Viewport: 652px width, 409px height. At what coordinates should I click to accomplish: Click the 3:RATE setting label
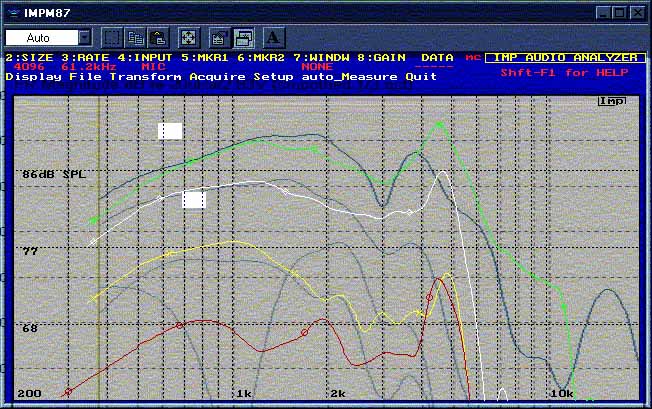pyautogui.click(x=85, y=58)
